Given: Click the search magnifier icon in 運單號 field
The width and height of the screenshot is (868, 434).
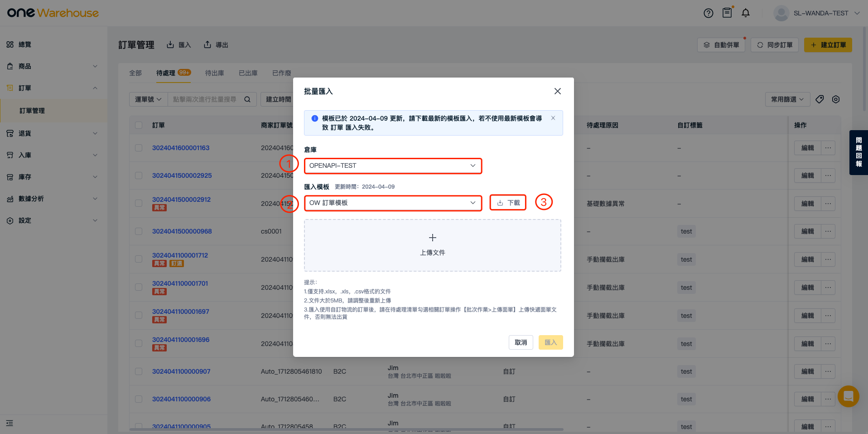Looking at the screenshot, I should coord(247,99).
